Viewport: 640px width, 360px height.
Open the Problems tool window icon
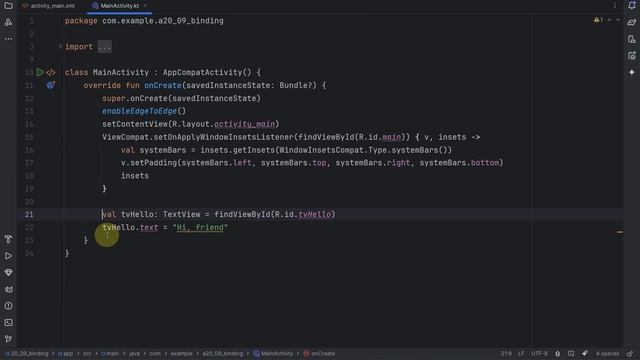point(8,306)
